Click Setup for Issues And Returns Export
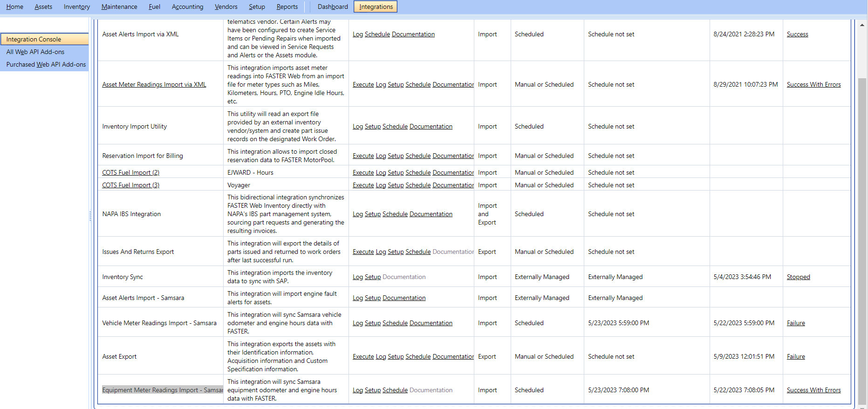868x409 pixels. [x=396, y=252]
